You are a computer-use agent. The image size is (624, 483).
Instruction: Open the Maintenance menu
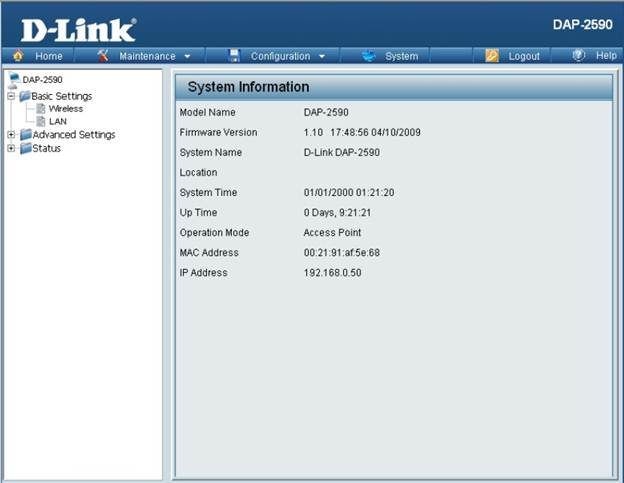[x=147, y=56]
